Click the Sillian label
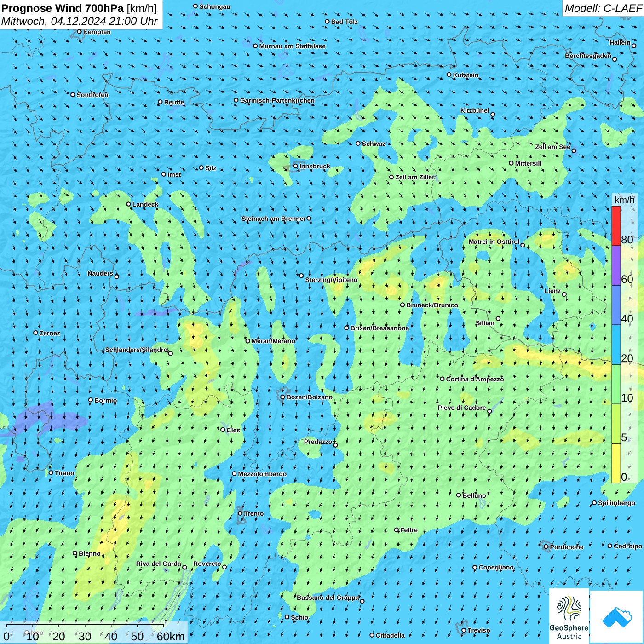 (x=485, y=323)
